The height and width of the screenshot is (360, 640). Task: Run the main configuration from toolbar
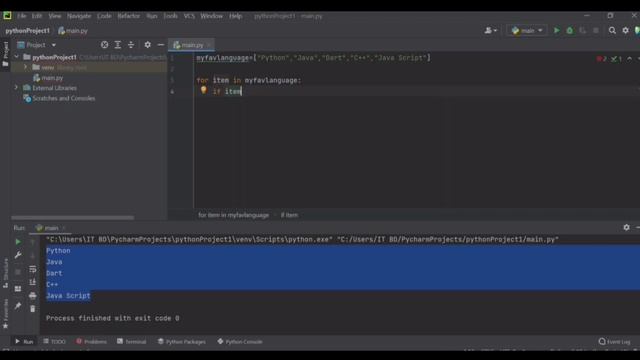point(556,31)
